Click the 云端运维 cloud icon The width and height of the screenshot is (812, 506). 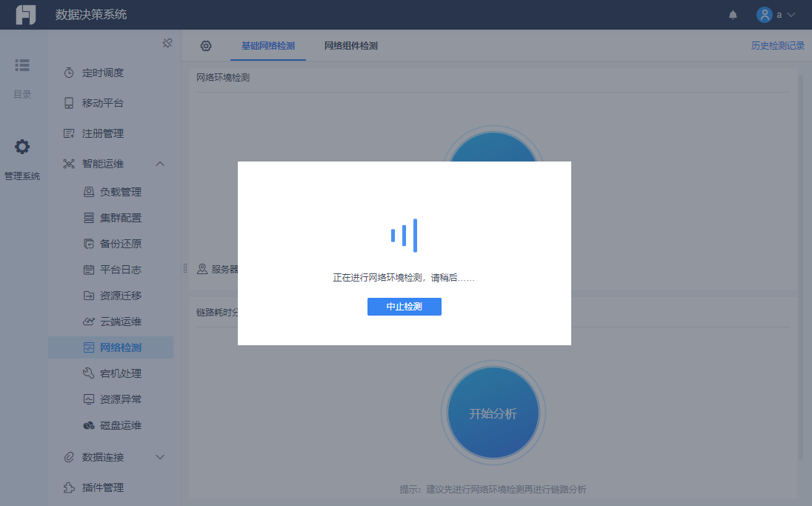[x=89, y=322]
